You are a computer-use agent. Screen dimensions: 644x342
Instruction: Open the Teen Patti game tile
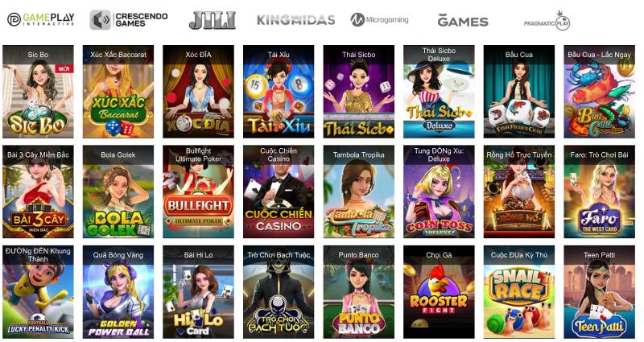pos(599,292)
